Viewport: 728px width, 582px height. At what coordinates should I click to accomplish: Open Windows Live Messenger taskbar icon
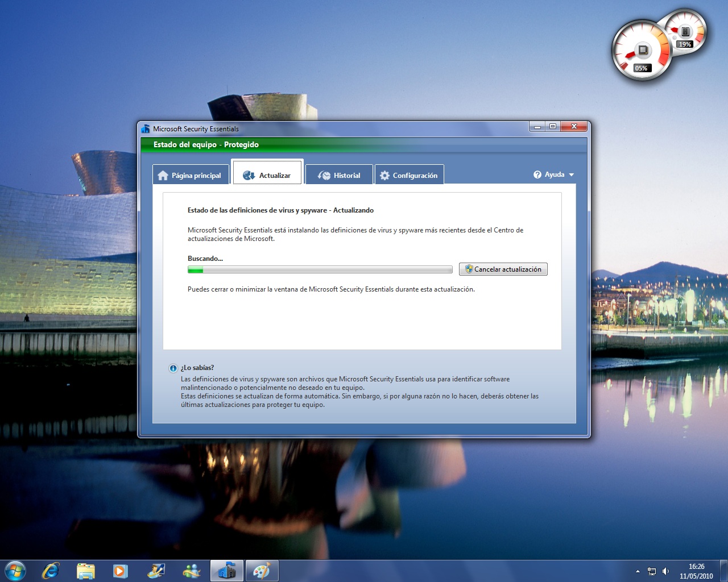pyautogui.click(x=192, y=571)
